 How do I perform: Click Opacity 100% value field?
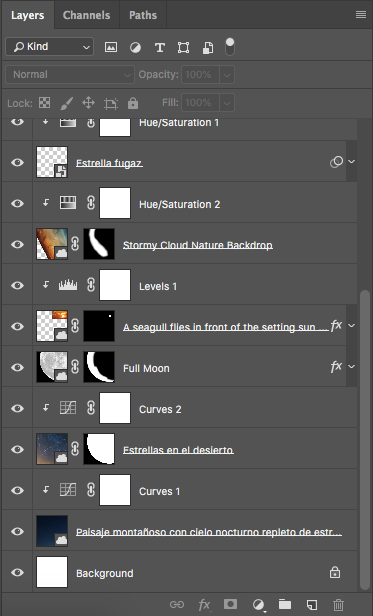[200, 75]
